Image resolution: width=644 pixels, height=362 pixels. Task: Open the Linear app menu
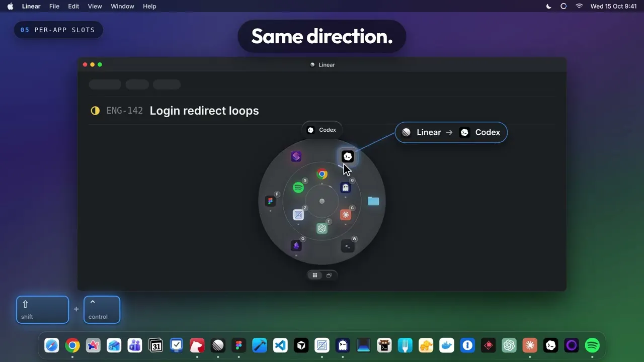tap(31, 6)
